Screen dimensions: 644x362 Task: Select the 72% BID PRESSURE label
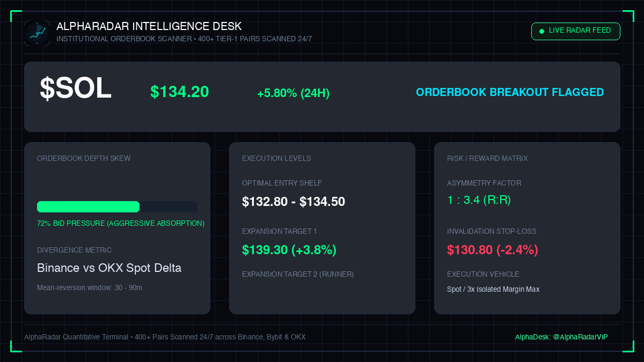coord(121,223)
